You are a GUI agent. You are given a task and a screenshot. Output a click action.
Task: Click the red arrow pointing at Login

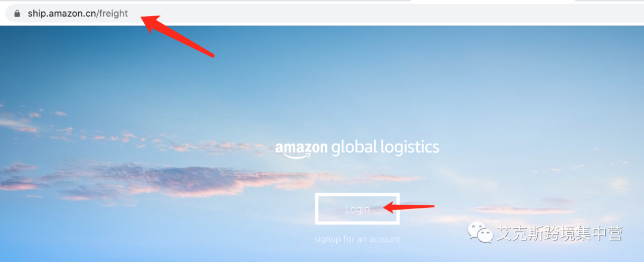click(408, 207)
